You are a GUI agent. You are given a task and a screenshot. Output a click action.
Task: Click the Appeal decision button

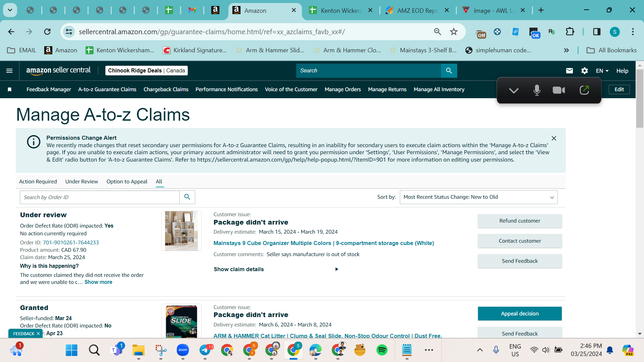pos(520,314)
